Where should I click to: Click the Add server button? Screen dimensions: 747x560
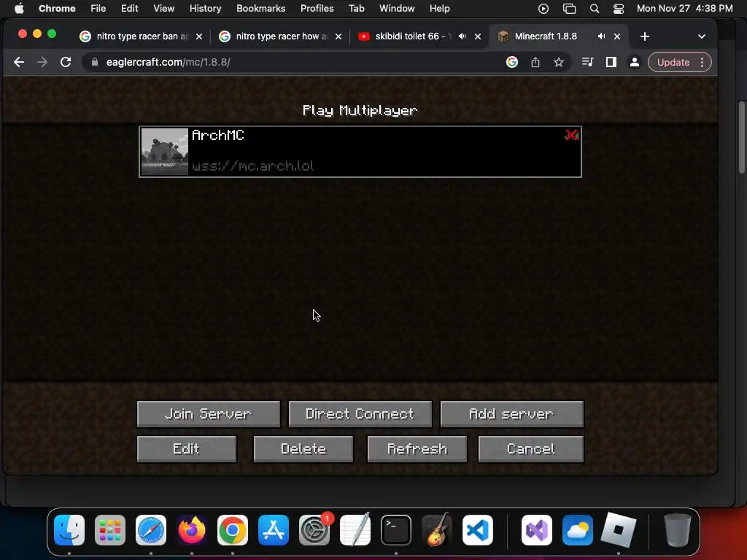511,414
